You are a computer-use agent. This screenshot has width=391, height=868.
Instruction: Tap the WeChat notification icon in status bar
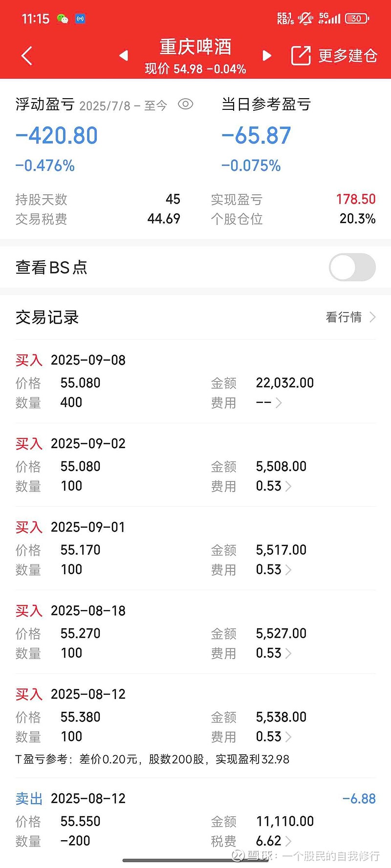(62, 19)
